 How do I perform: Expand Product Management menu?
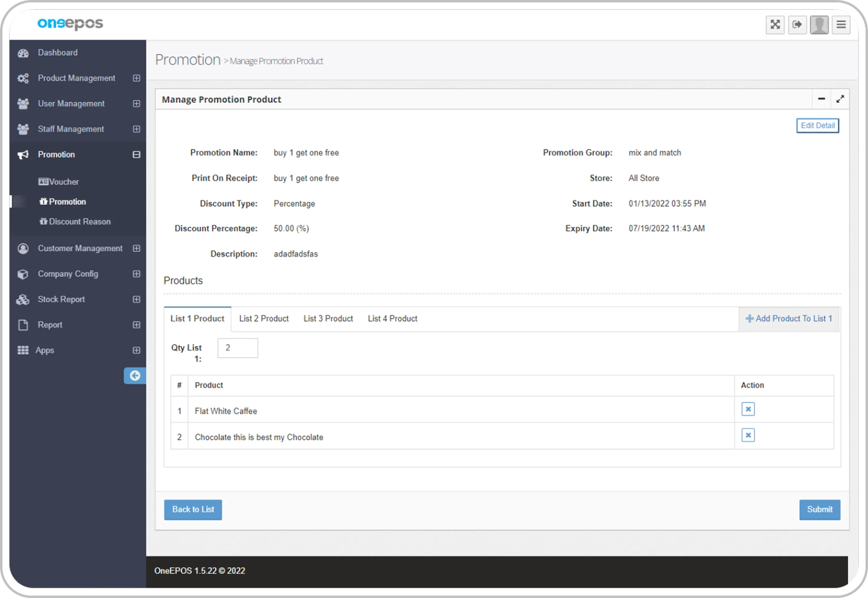point(137,78)
